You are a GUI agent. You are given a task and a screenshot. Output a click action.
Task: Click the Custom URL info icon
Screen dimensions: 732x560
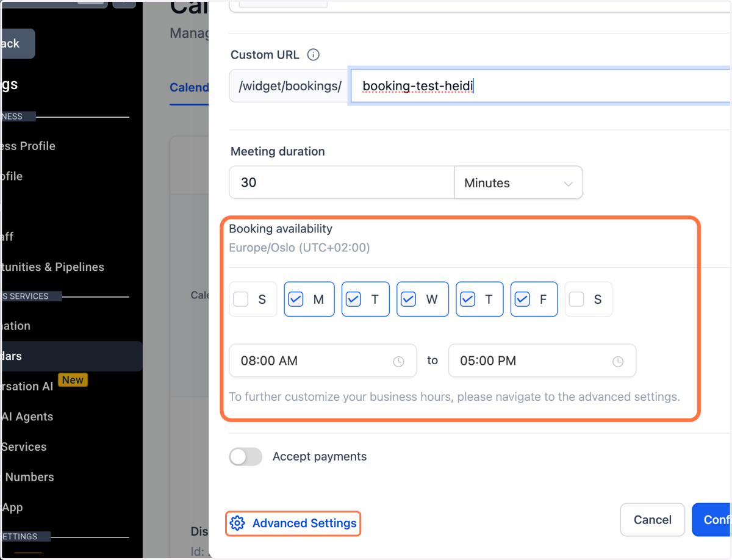tap(313, 55)
